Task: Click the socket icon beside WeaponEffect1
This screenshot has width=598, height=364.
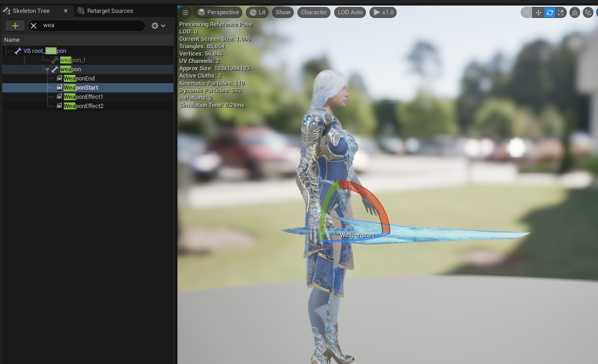Action: [59, 97]
